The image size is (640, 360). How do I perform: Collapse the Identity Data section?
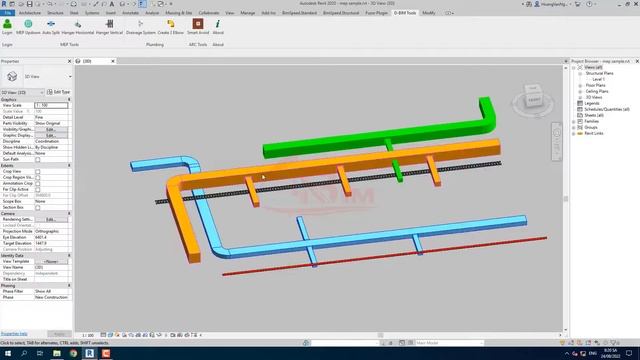tap(69, 256)
